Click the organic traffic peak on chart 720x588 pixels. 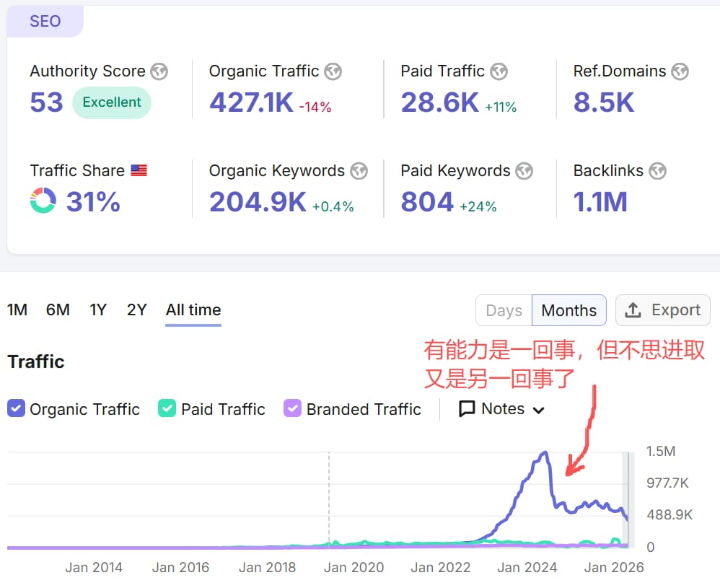[x=545, y=453]
